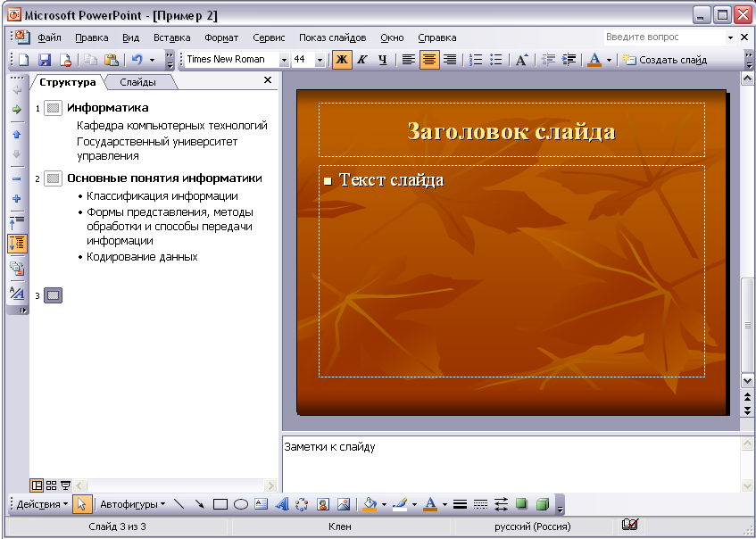Open the Показ слайдов menu
This screenshot has width=756, height=539.
click(x=332, y=37)
